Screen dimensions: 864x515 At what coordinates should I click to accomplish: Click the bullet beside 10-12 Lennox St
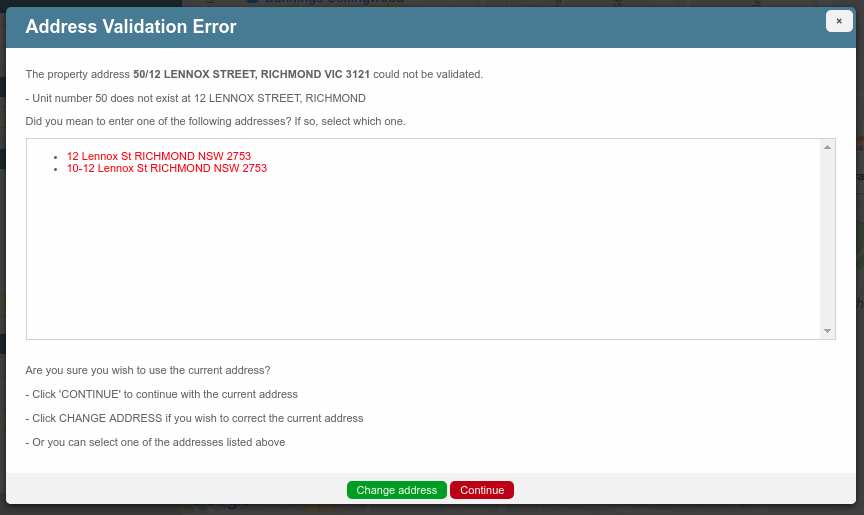coord(58,169)
